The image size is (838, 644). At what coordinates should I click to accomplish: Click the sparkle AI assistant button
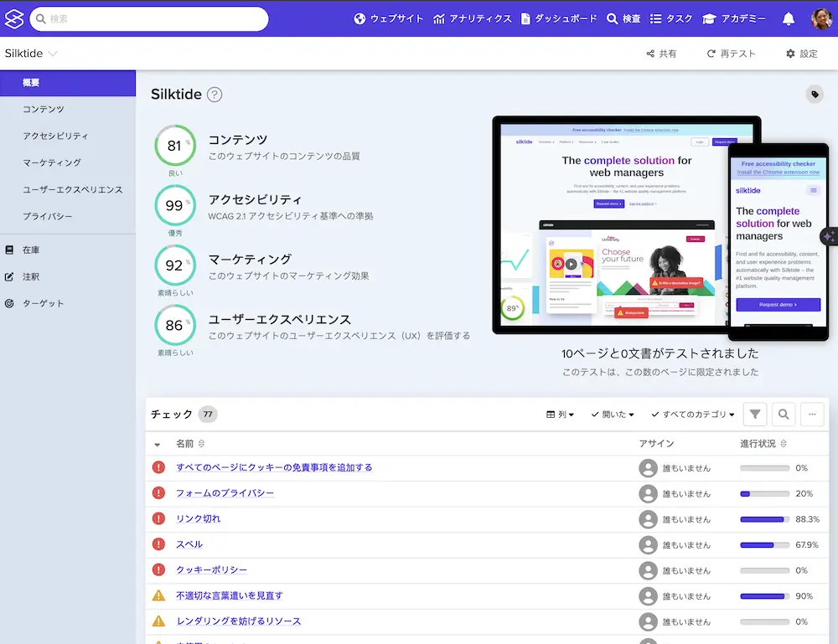point(829,236)
